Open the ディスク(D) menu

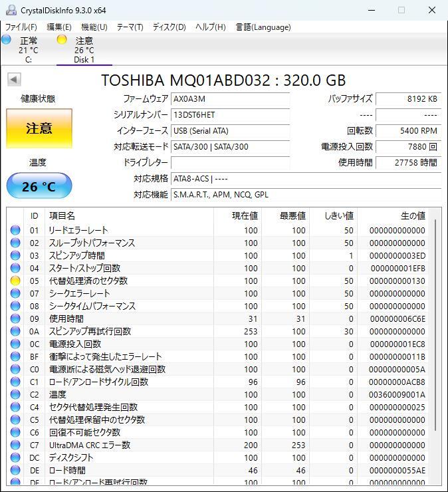(169, 27)
